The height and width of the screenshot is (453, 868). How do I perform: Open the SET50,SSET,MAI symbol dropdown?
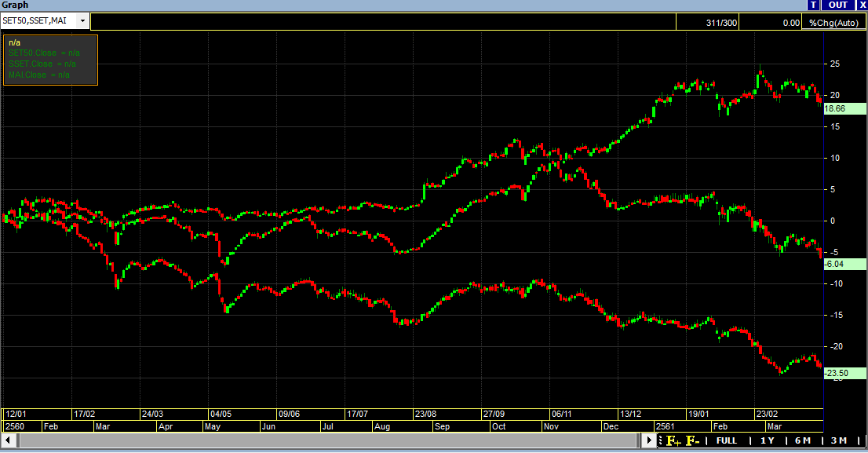[82, 21]
